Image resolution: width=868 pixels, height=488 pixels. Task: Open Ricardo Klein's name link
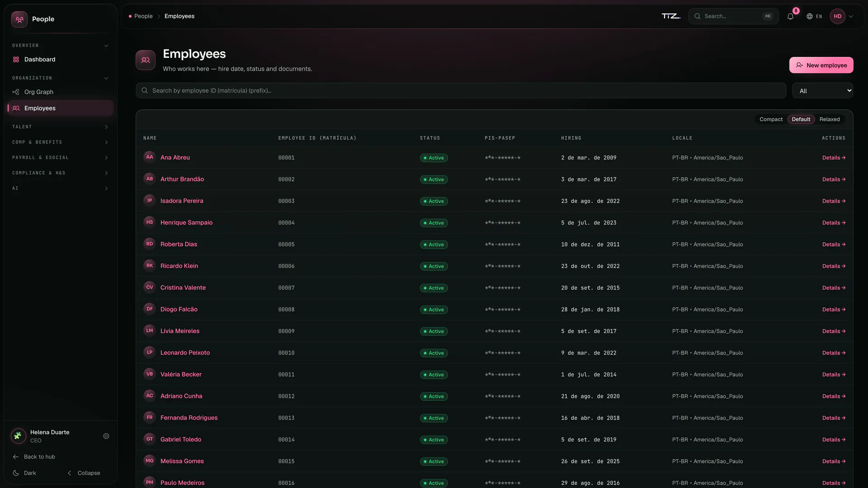179,266
